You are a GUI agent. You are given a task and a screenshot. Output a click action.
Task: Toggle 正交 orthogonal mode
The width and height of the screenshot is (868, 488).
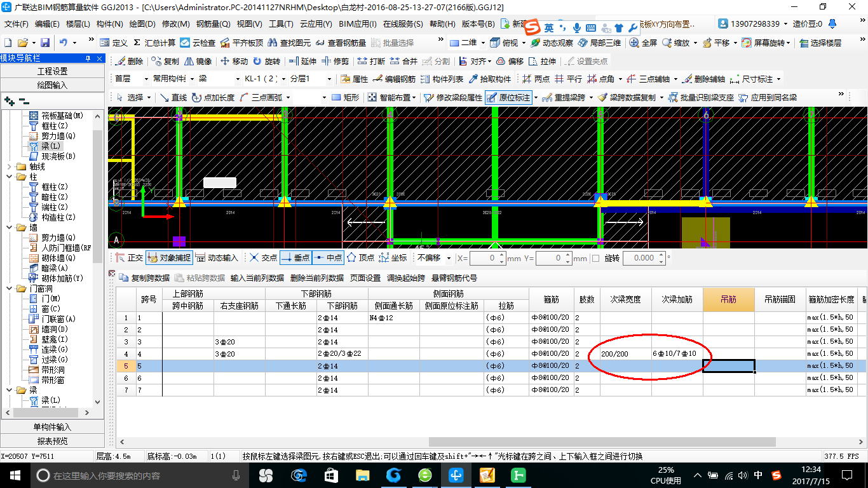point(129,258)
